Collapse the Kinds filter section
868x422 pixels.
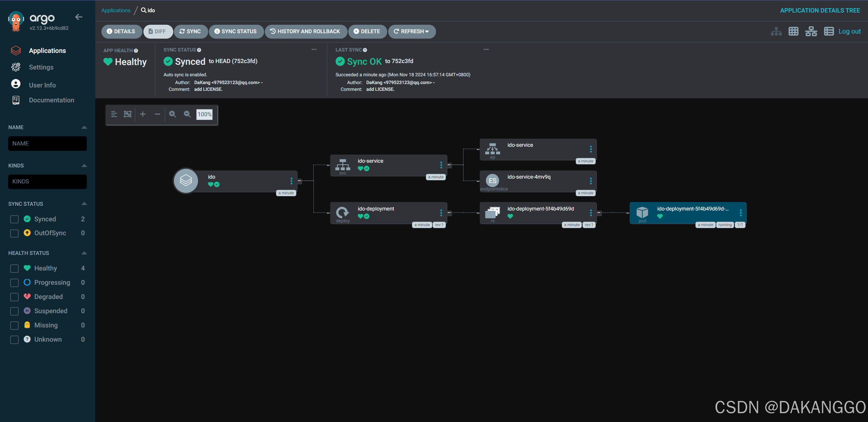84,166
